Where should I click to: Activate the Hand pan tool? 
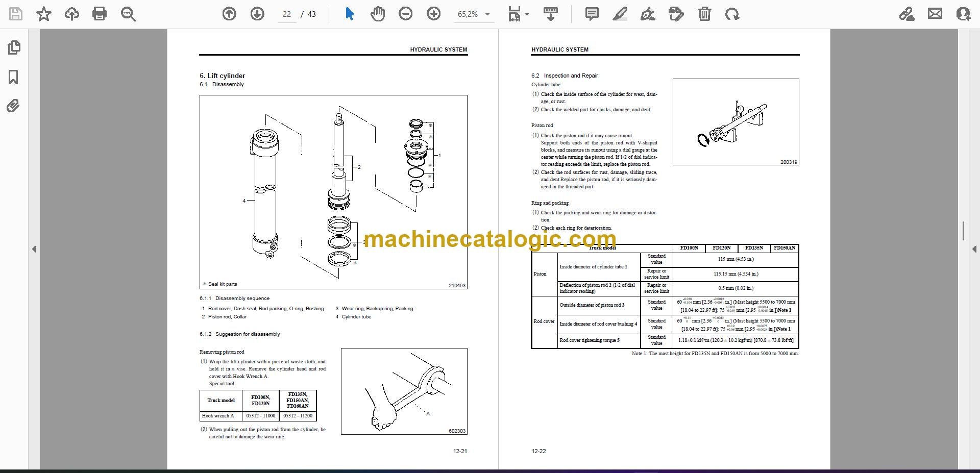(x=378, y=14)
